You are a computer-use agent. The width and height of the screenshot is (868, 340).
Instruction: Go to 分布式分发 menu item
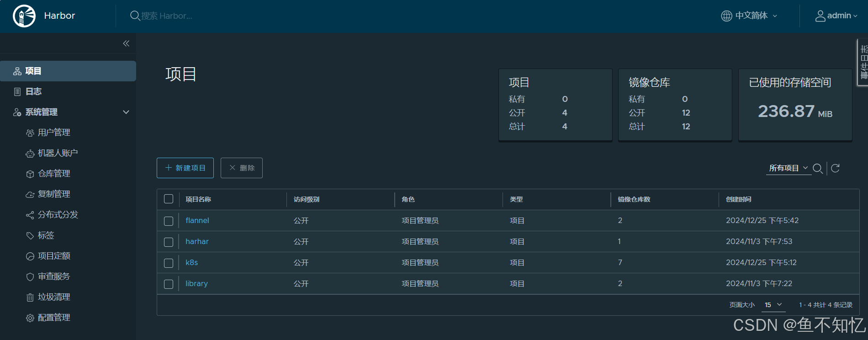[x=58, y=215]
